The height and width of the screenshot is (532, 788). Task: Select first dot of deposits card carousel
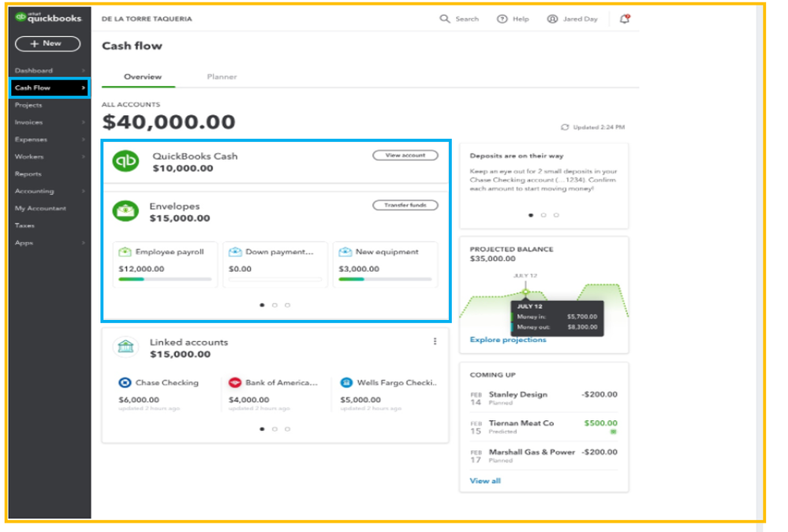531,215
